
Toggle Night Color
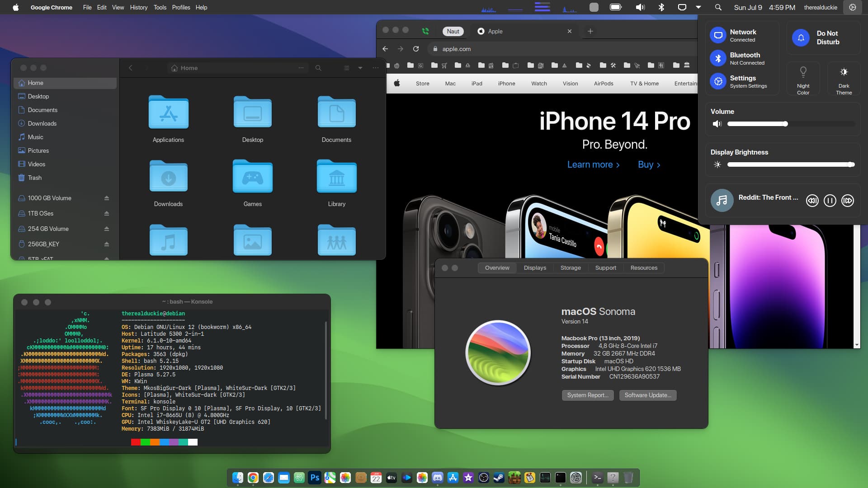point(803,79)
